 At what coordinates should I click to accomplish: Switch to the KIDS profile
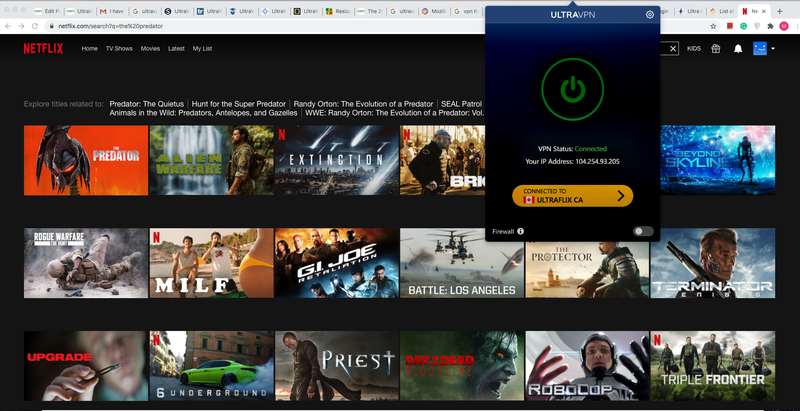[694, 49]
